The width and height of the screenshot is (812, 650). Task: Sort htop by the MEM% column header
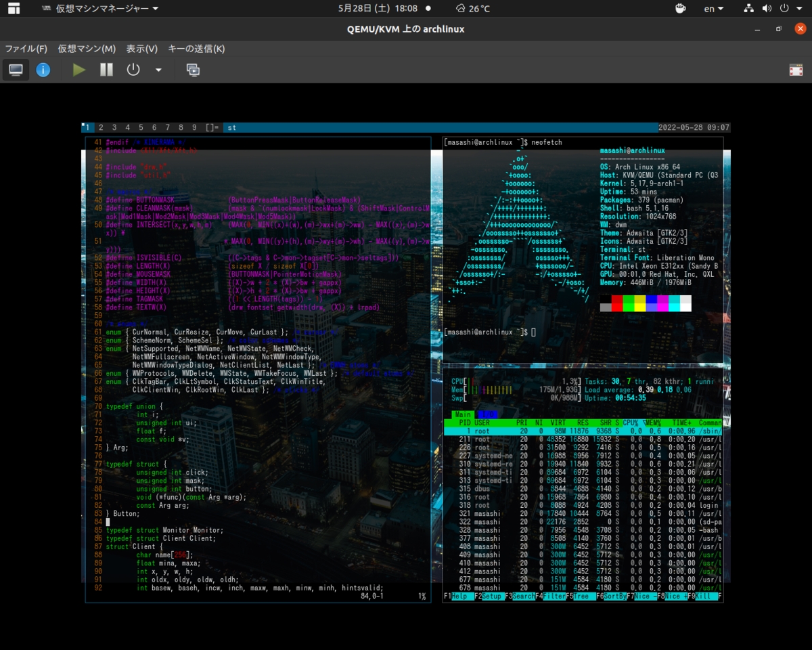click(x=654, y=422)
